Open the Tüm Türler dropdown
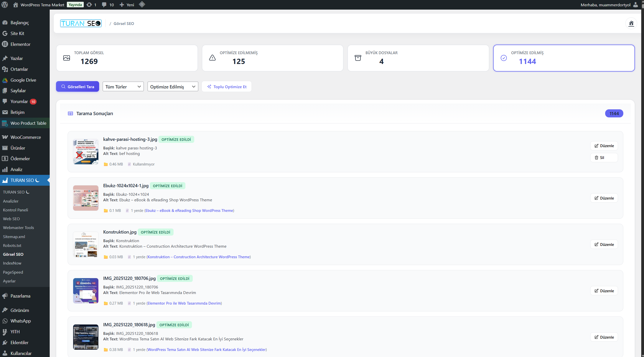644x357 pixels. 123,87
